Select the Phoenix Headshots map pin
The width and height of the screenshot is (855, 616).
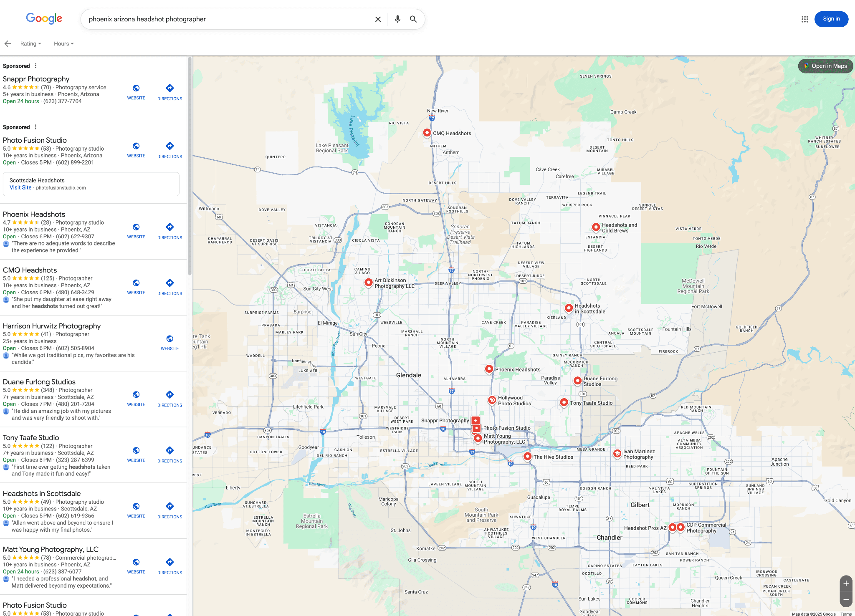click(489, 369)
